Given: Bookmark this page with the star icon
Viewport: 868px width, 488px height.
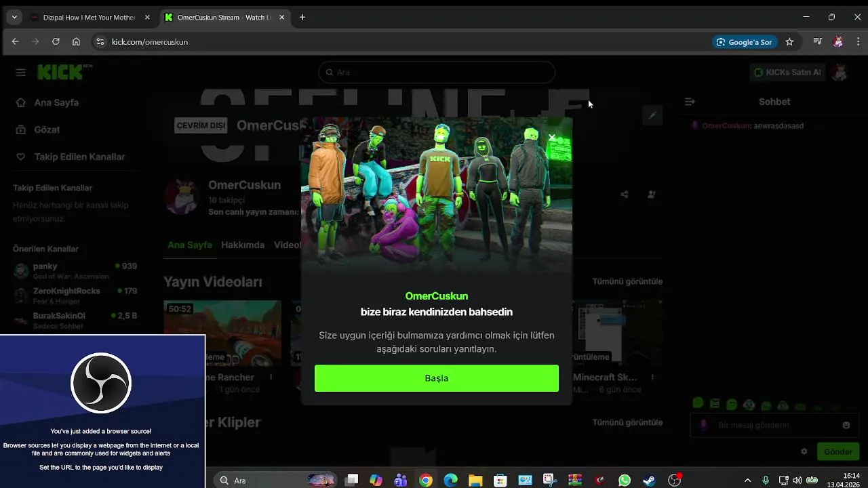Looking at the screenshot, I should [x=789, y=41].
